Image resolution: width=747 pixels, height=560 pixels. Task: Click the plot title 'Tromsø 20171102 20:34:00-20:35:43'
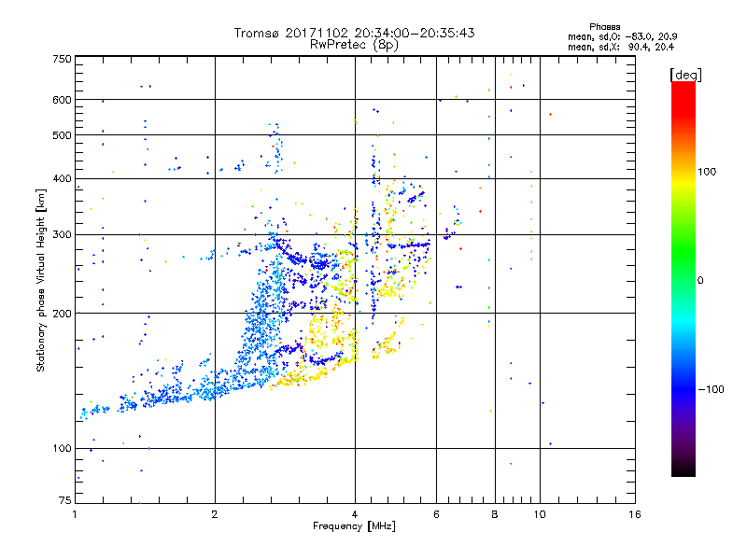coord(354,33)
